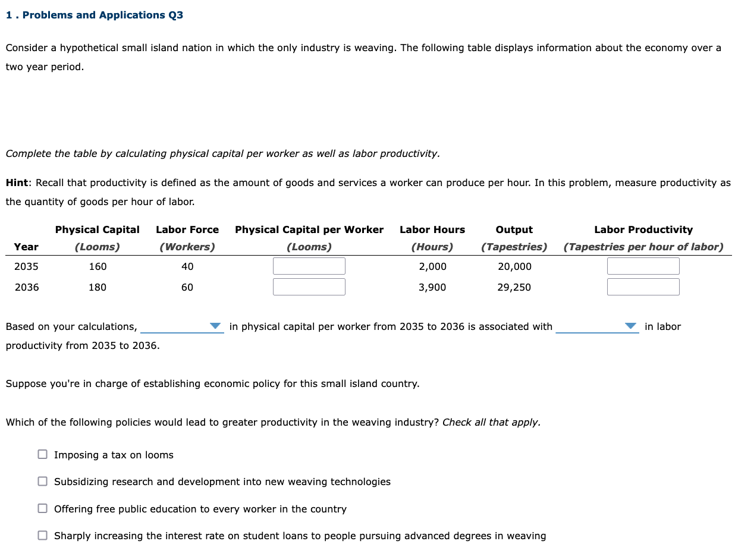Click the 2035 Labor Productivity answer box
Screen dimensions: 735x560
coord(643,266)
